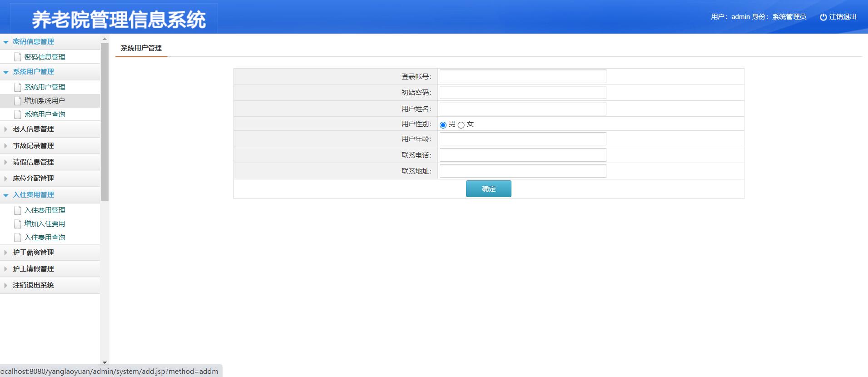868x377 pixels.
Task: Click the page icon beside 入住费用查询
Action: (18, 237)
